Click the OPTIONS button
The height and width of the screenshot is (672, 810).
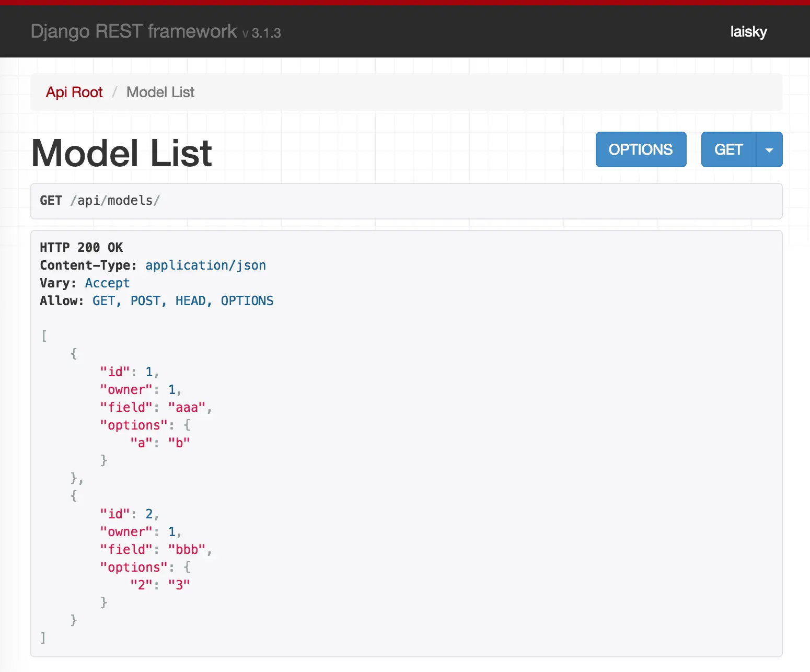(x=641, y=150)
